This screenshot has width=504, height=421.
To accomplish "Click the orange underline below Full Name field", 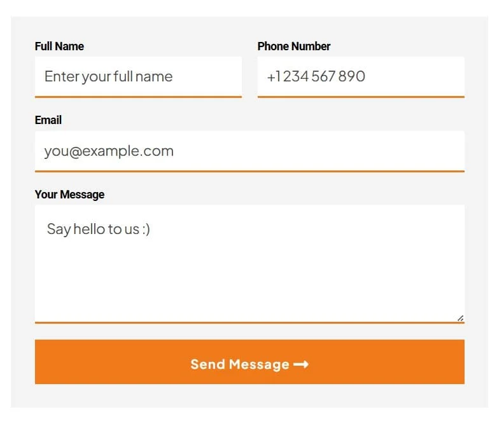I will point(138,96).
